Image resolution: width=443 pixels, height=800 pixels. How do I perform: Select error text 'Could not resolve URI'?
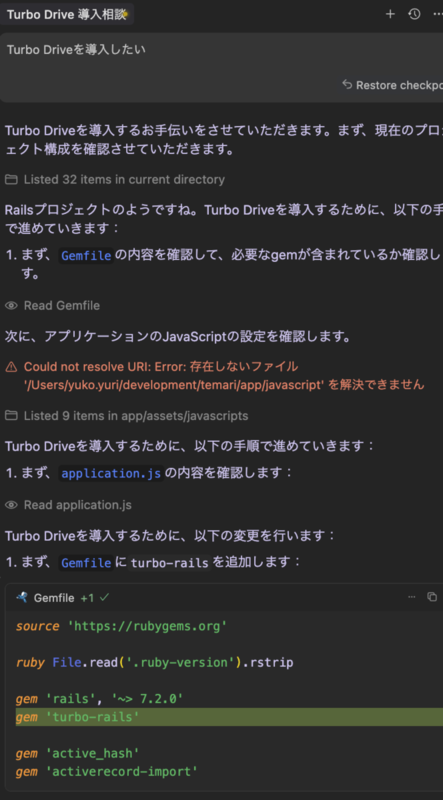tap(84, 366)
